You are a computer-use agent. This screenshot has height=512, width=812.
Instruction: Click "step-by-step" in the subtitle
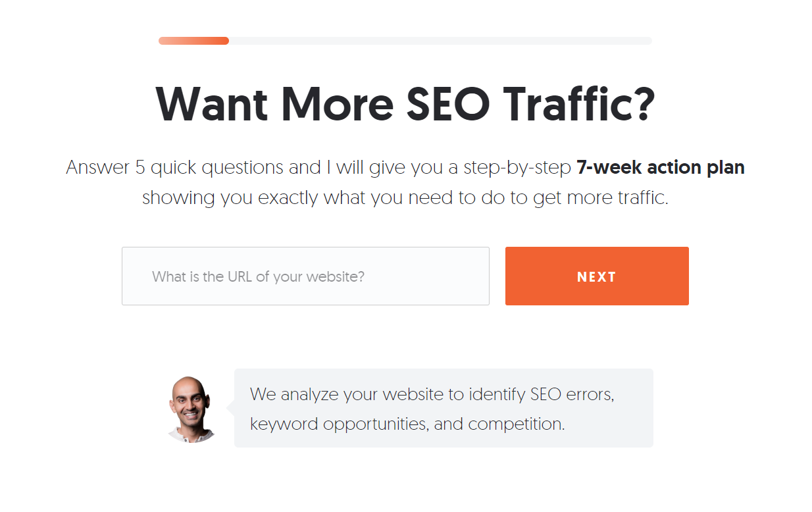pos(517,168)
